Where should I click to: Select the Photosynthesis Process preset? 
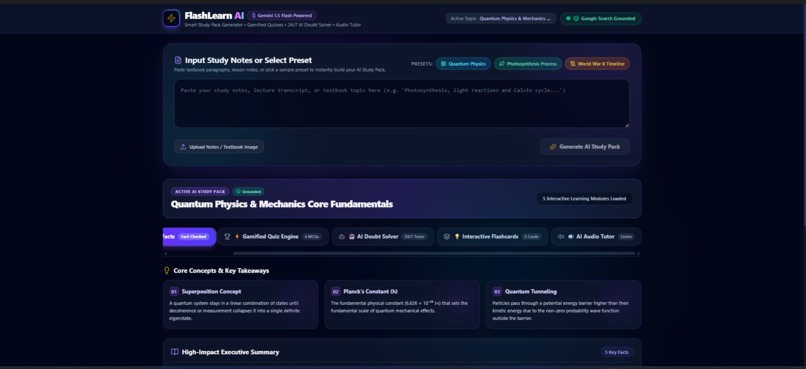tap(528, 64)
